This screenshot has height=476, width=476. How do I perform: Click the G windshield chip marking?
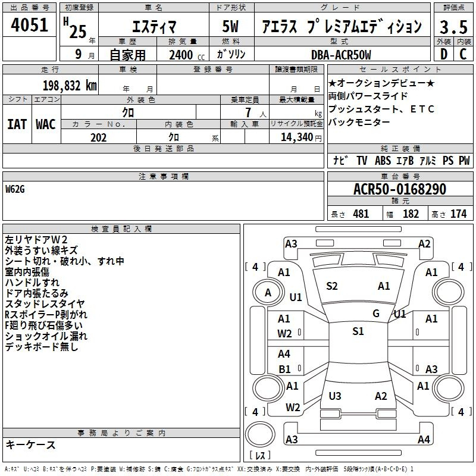point(375,314)
